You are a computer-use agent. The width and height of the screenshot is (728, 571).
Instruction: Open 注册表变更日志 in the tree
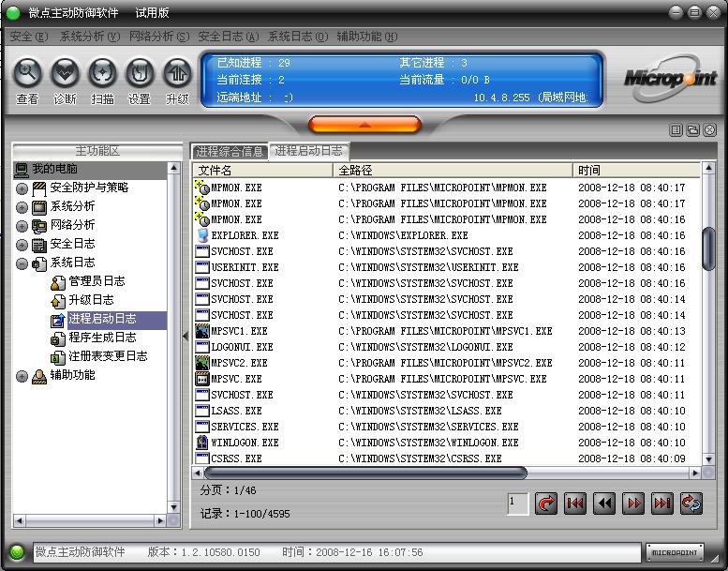(x=108, y=356)
